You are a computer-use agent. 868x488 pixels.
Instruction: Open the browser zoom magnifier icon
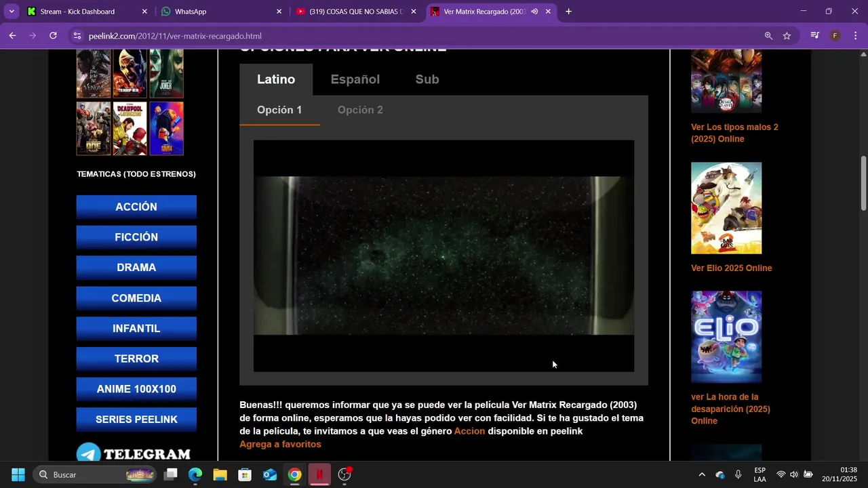(x=768, y=36)
